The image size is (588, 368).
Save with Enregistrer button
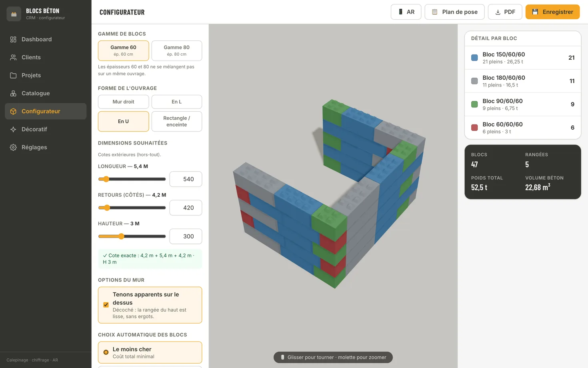pyautogui.click(x=552, y=12)
